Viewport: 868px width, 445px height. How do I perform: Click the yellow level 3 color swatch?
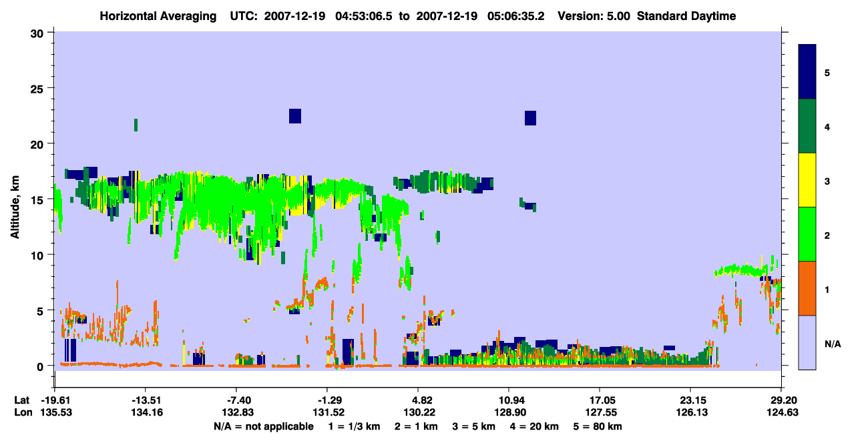click(807, 180)
